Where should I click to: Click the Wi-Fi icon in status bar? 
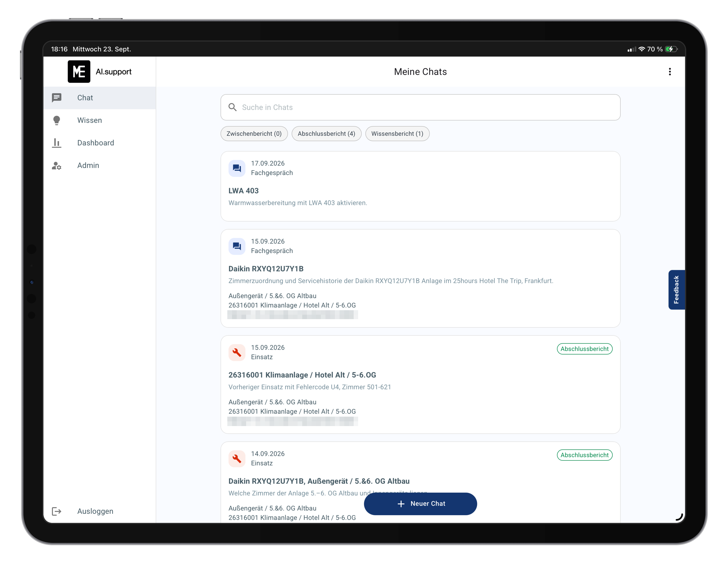click(x=641, y=49)
